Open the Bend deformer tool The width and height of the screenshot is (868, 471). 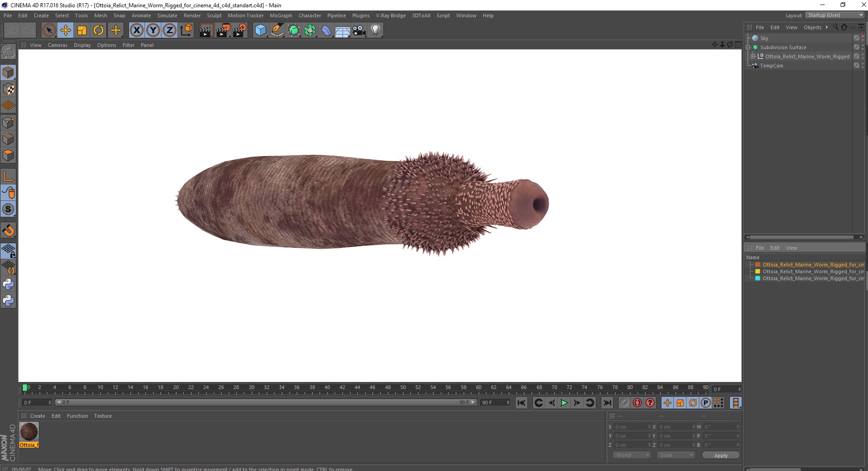click(326, 31)
